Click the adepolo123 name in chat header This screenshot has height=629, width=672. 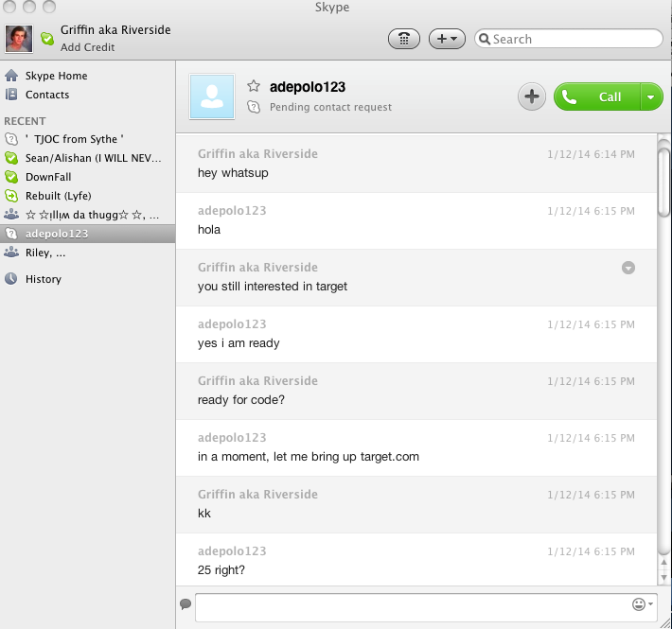308,87
